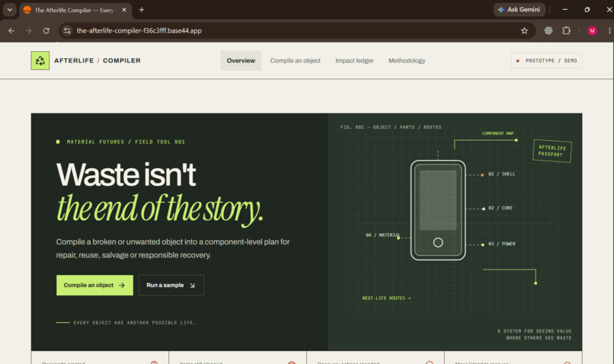Screen dimensions: 614x364
Task: Open the Overview tab
Action: [241, 61]
